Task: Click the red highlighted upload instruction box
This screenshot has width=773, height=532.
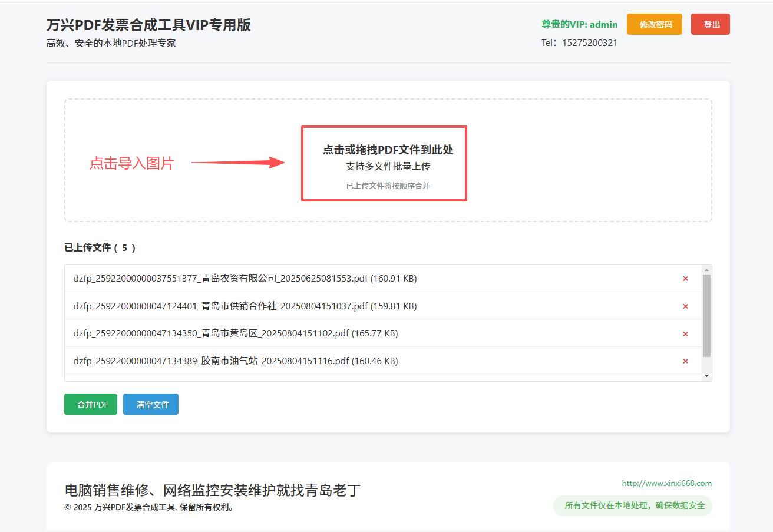Action: tap(384, 163)
